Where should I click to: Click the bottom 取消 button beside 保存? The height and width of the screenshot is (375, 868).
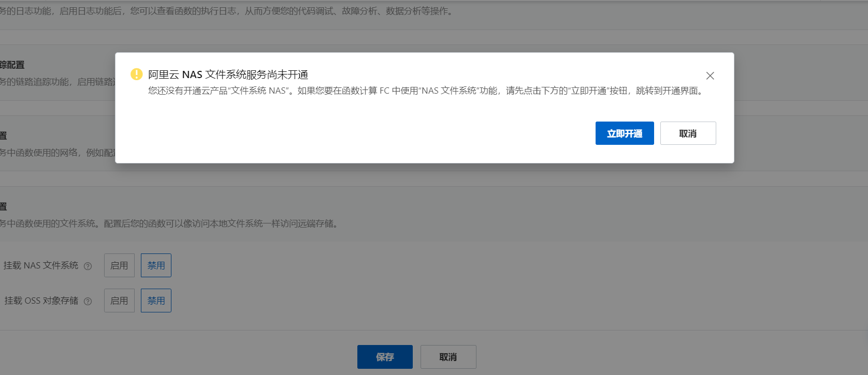(448, 357)
